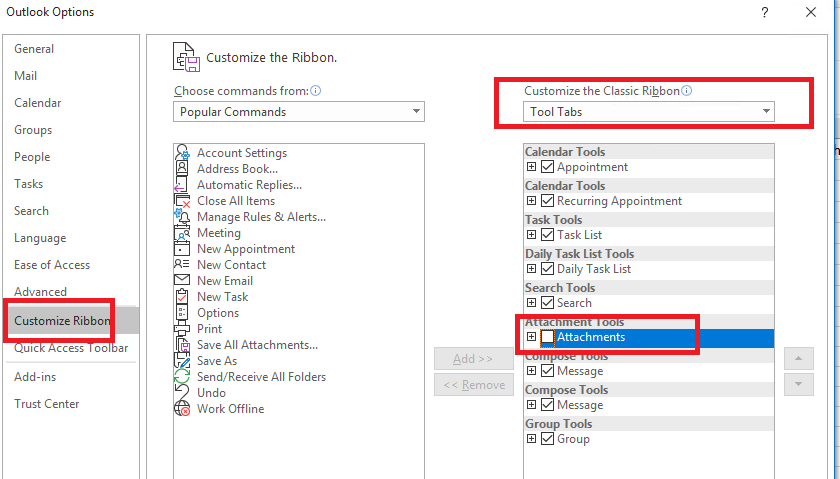This screenshot has width=840, height=479.
Task: Open the Popular Commands dropdown
Action: [x=299, y=111]
